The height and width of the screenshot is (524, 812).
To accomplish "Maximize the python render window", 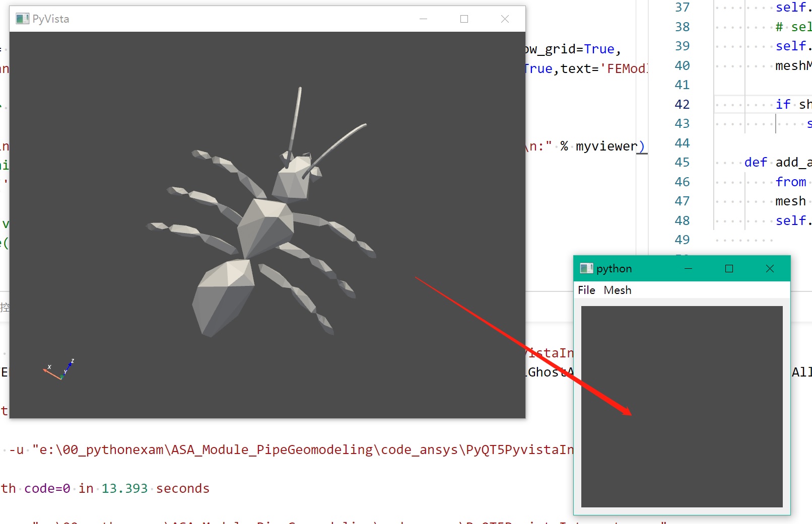I will click(x=728, y=268).
